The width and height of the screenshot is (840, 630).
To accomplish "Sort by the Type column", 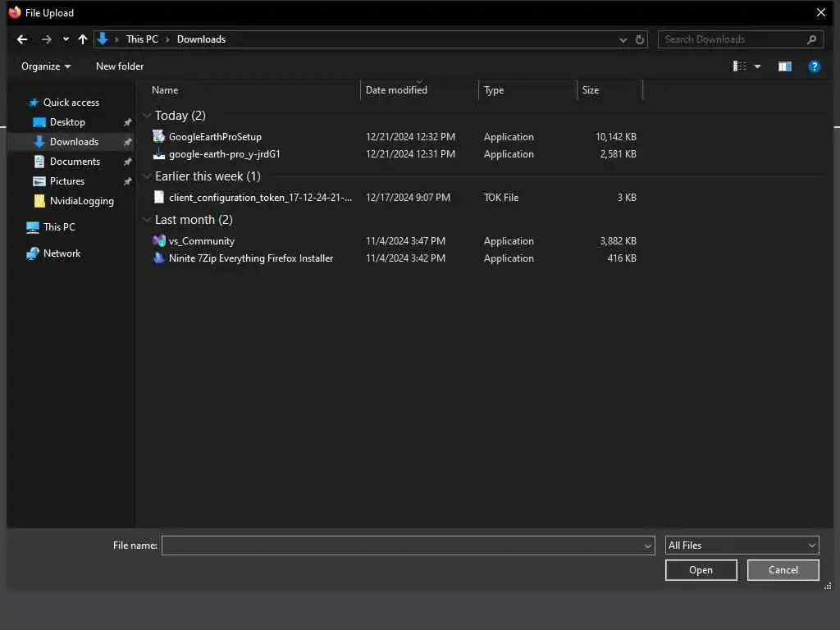I will [x=494, y=90].
